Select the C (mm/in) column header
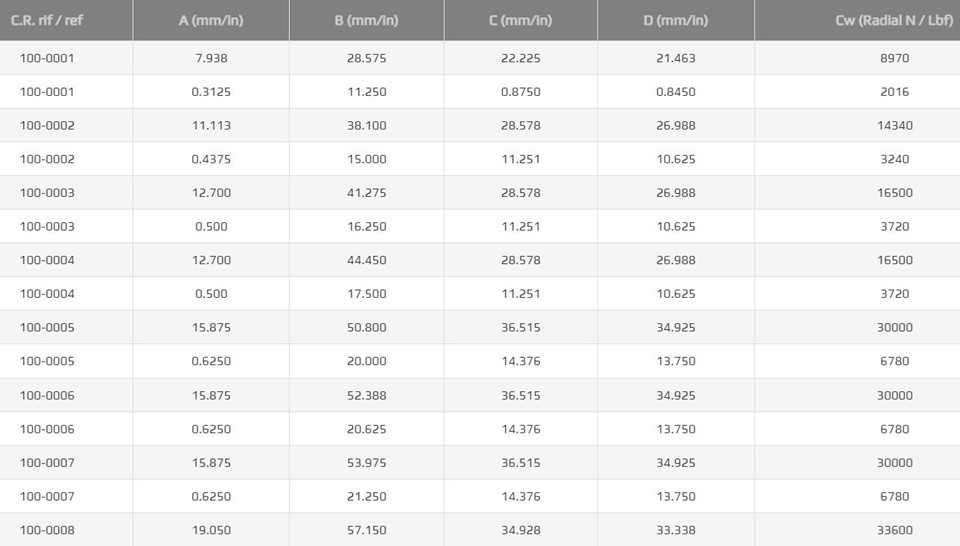 pyautogui.click(x=520, y=20)
